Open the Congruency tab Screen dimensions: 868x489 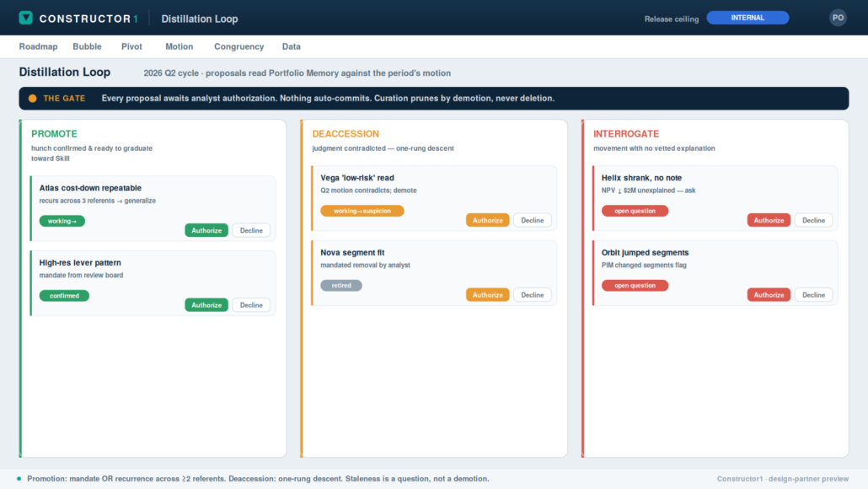[x=239, y=46]
